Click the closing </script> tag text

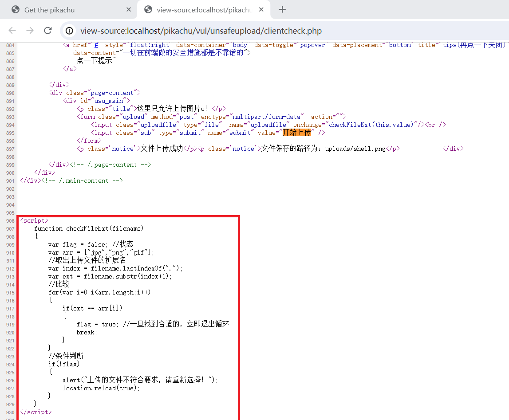click(x=36, y=412)
